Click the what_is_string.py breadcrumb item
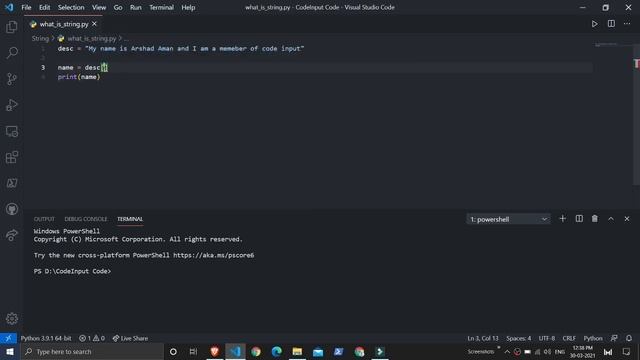This screenshot has width=640, height=360. 92,38
